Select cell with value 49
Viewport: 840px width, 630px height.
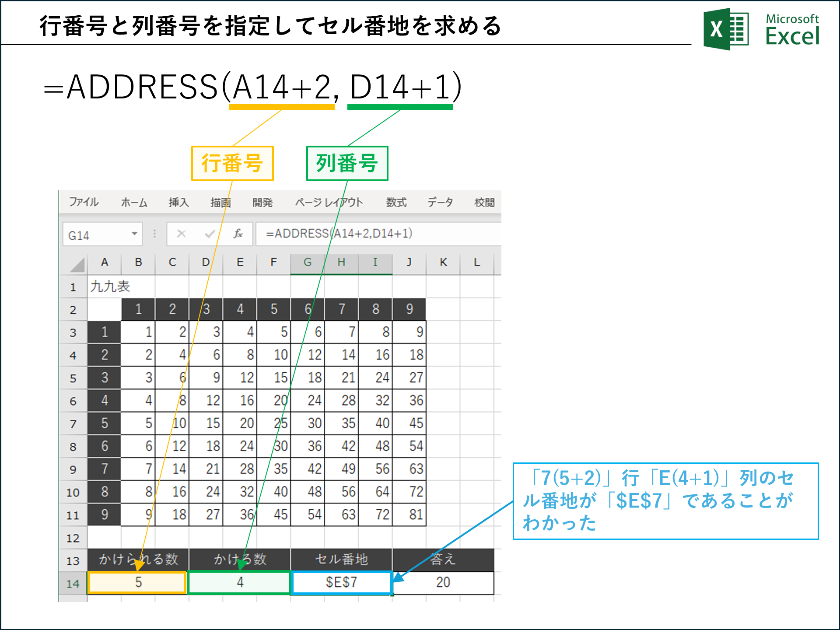(341, 469)
